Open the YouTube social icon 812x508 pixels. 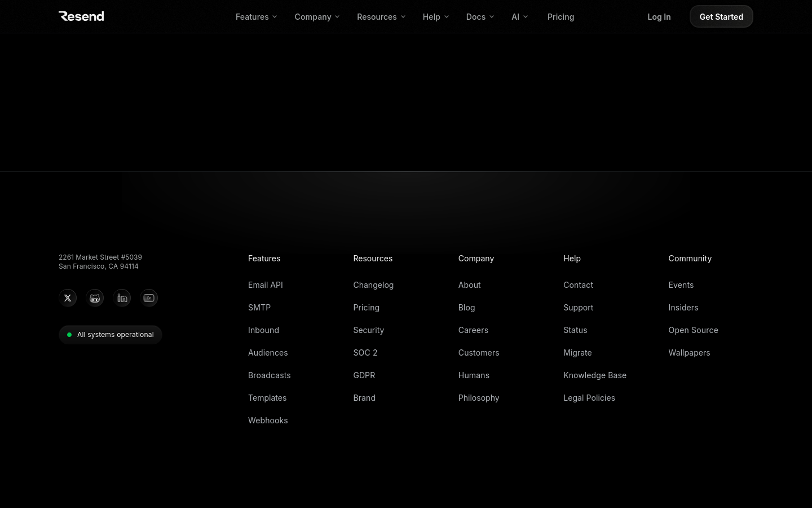[149, 298]
